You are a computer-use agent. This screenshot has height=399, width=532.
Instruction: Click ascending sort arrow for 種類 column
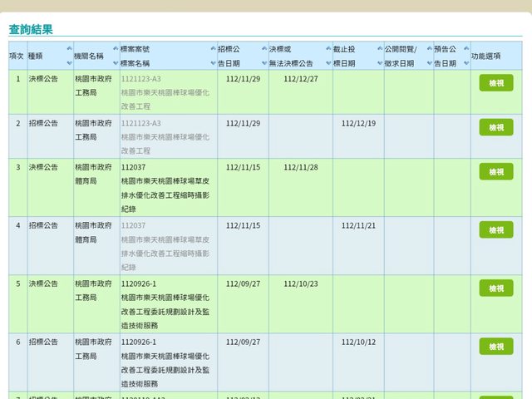tap(70, 49)
